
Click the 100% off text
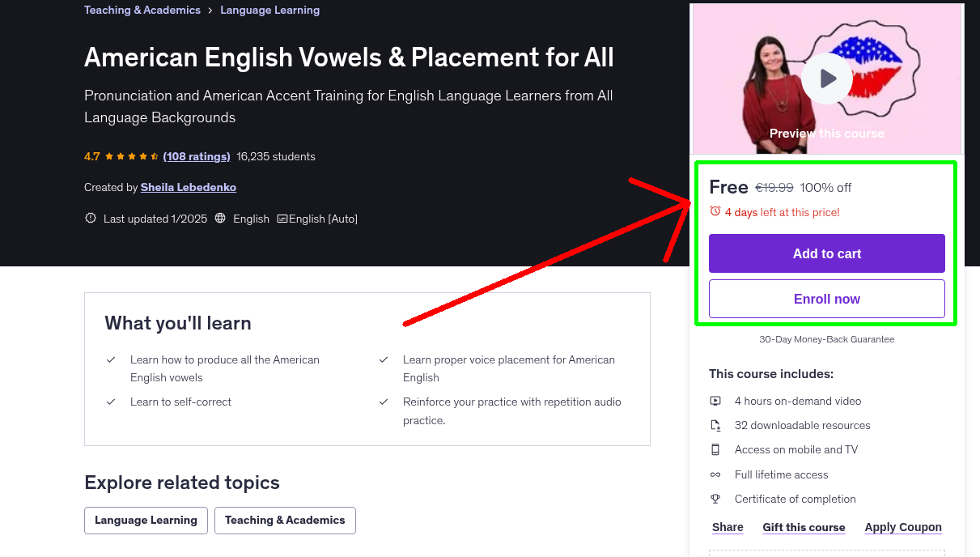[825, 187]
